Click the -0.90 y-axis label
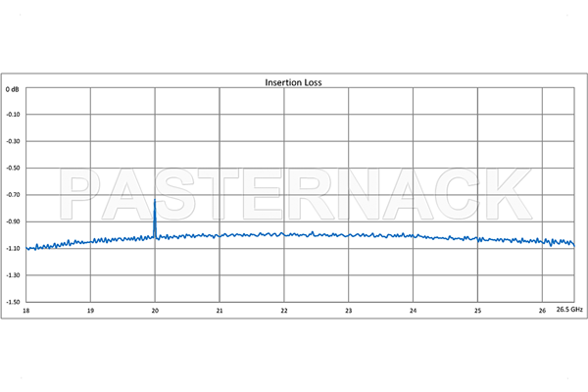The height and width of the screenshot is (392, 588). click(13, 221)
